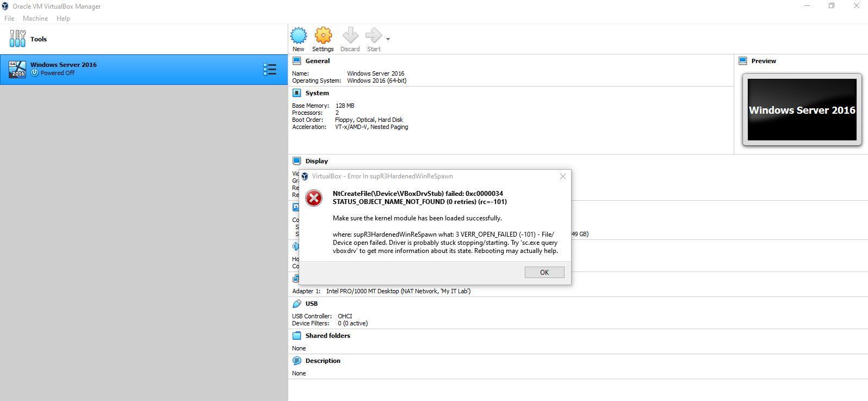Open the Machine menu
This screenshot has width=868, height=401.
[35, 18]
